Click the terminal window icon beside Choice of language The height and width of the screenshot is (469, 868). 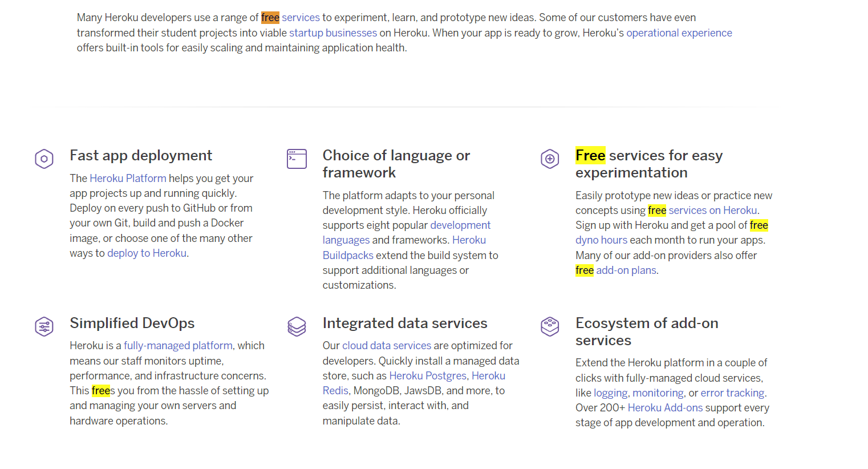pyautogui.click(x=297, y=159)
